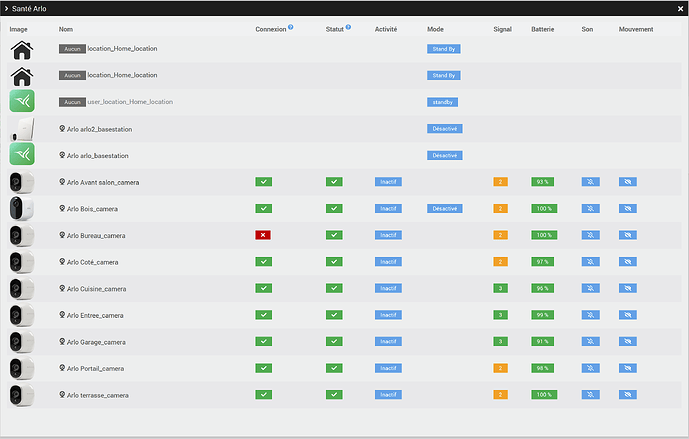Click the standby mode badge for user_location_Home_location
The width and height of the screenshot is (689, 439).
(x=442, y=102)
